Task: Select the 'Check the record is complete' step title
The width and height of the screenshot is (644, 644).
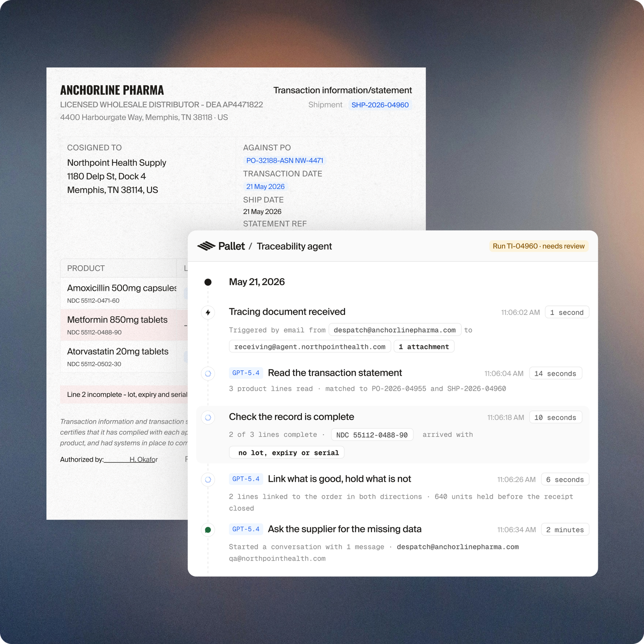Action: [x=291, y=417]
